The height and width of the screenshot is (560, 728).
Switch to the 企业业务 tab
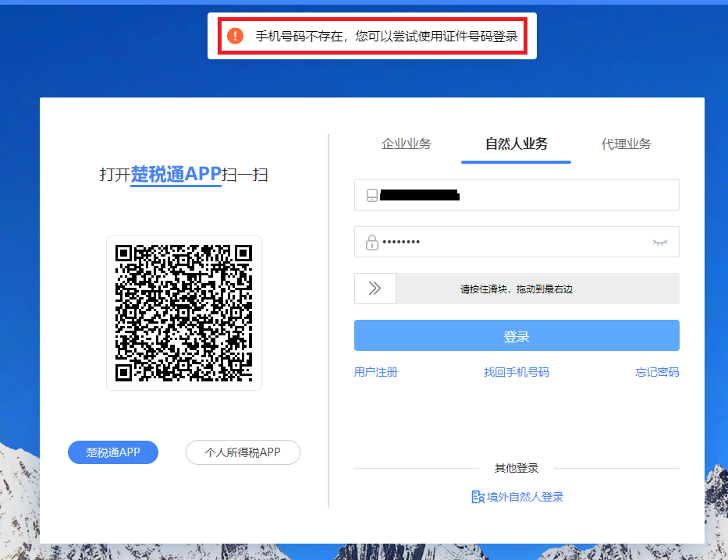click(406, 144)
